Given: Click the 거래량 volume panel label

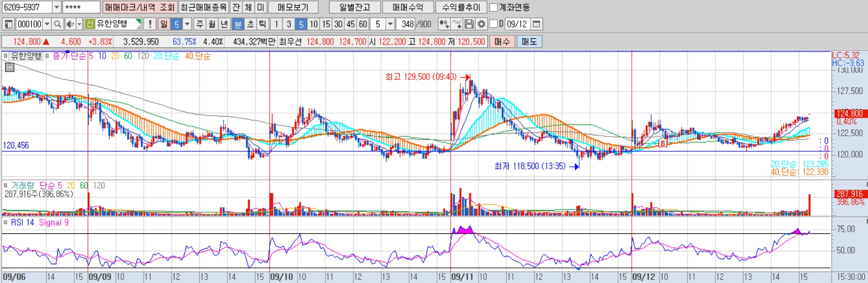Looking at the screenshot, I should pos(23,185).
